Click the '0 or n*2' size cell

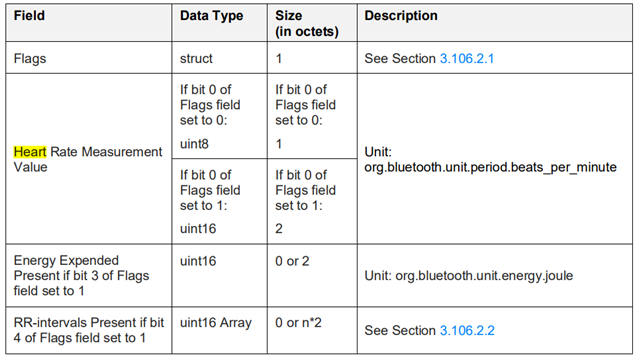(x=312, y=330)
